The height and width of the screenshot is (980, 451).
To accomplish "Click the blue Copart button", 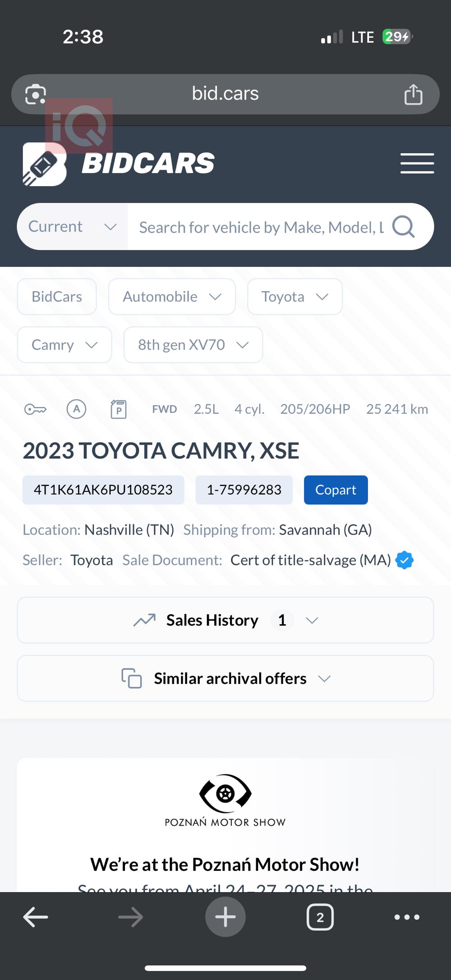I will point(336,490).
